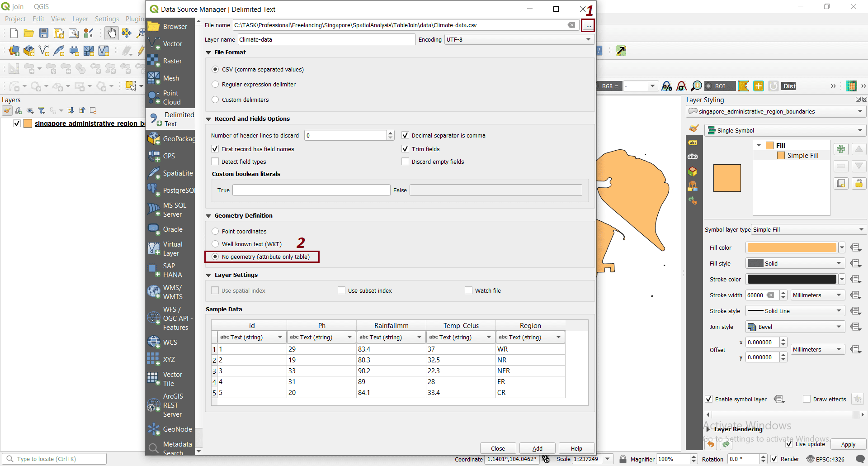Open the Settings menu

pyautogui.click(x=107, y=19)
